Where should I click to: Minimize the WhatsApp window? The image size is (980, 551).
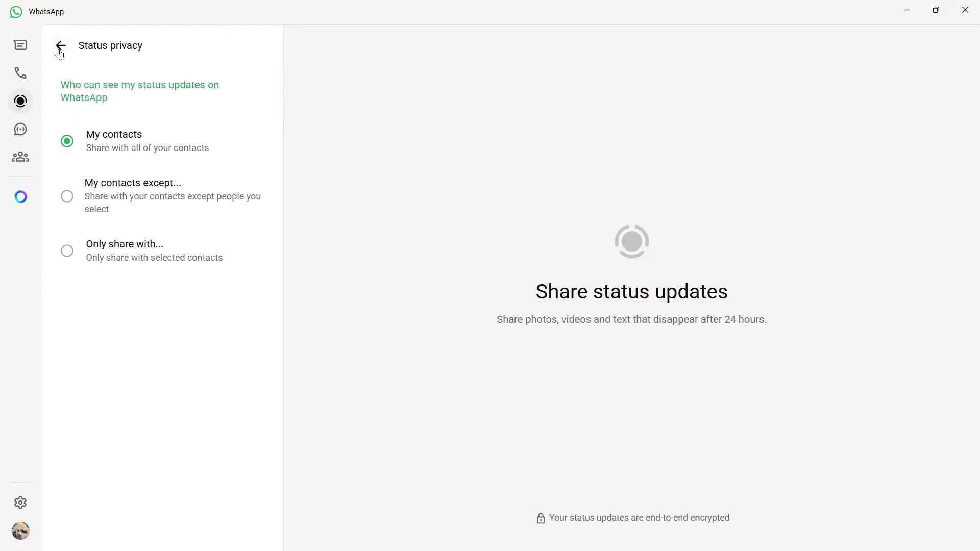pyautogui.click(x=907, y=10)
